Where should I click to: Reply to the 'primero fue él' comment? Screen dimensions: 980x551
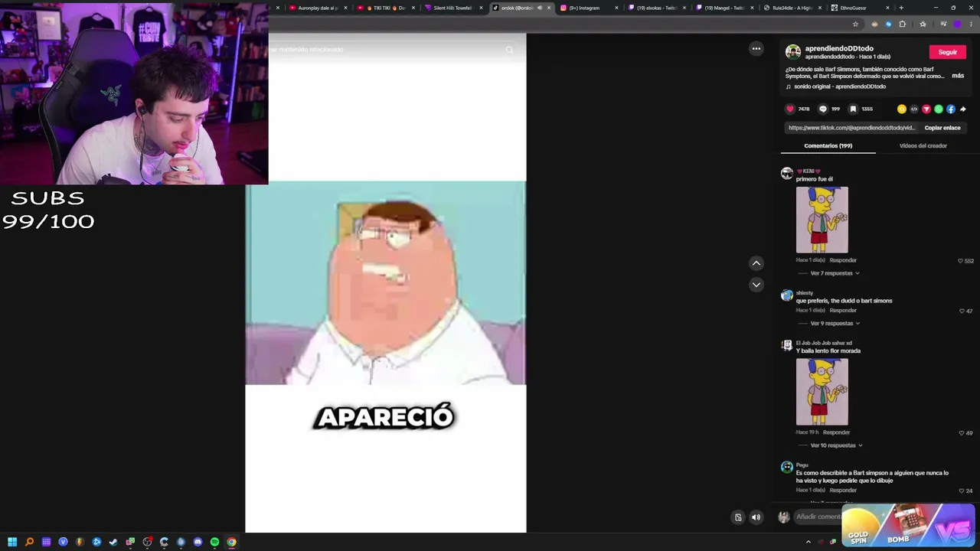pyautogui.click(x=843, y=260)
